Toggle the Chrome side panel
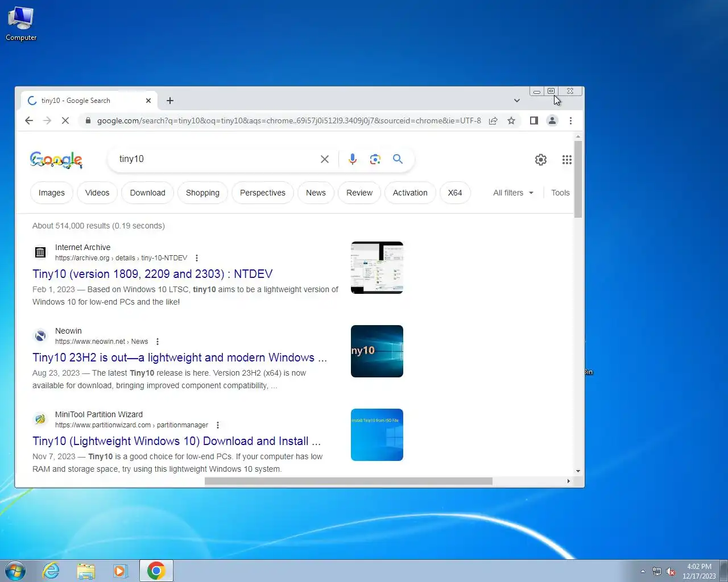728x582 pixels. tap(534, 120)
